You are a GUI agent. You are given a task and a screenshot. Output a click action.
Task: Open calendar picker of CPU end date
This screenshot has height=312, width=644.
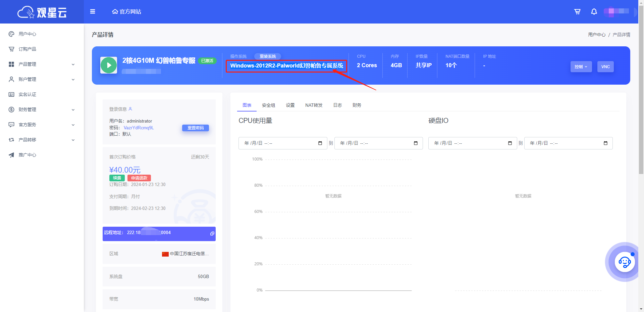(416, 143)
